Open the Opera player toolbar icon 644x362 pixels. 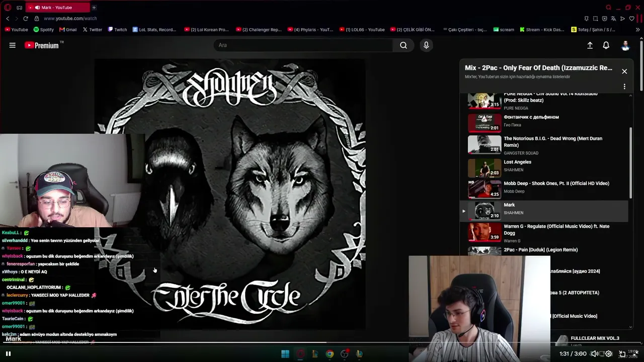[x=622, y=19]
